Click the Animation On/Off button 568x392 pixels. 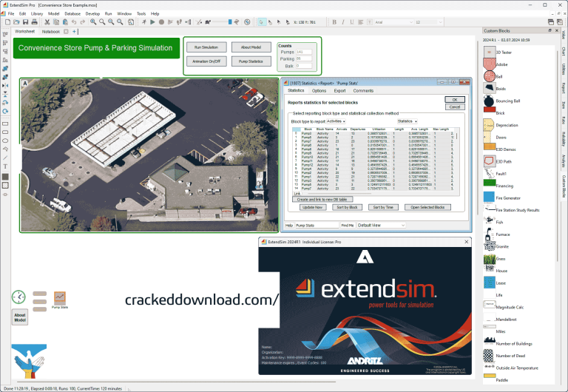pos(206,61)
